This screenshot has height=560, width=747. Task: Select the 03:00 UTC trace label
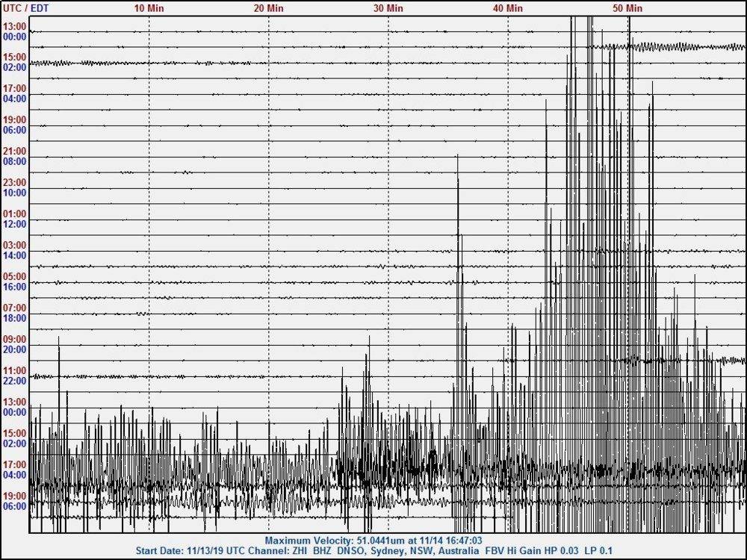point(15,245)
